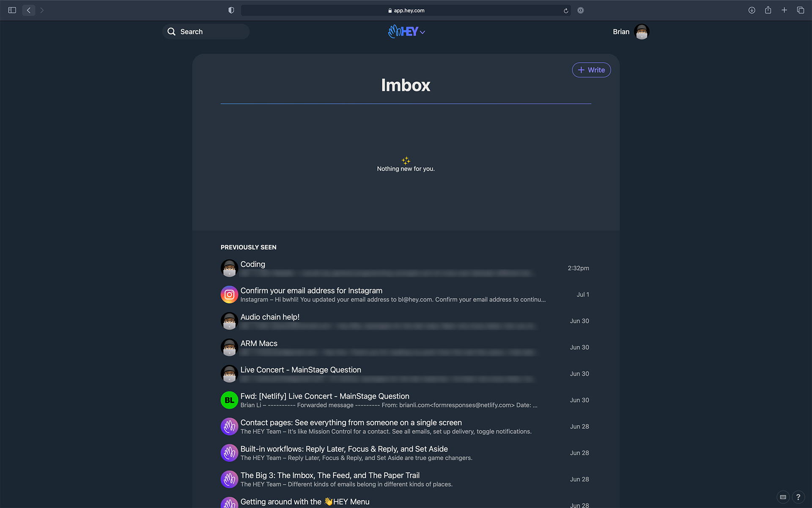Click the forward navigation arrow

click(x=41, y=10)
